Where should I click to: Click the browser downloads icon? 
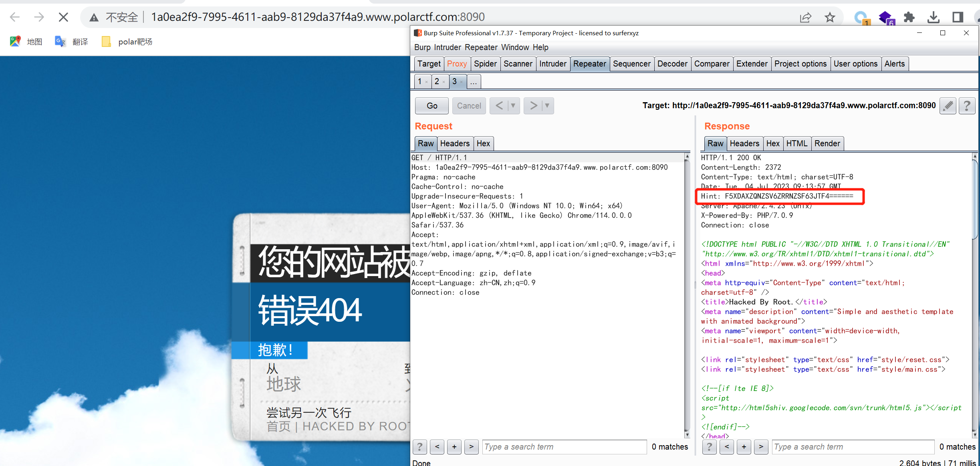pyautogui.click(x=933, y=17)
